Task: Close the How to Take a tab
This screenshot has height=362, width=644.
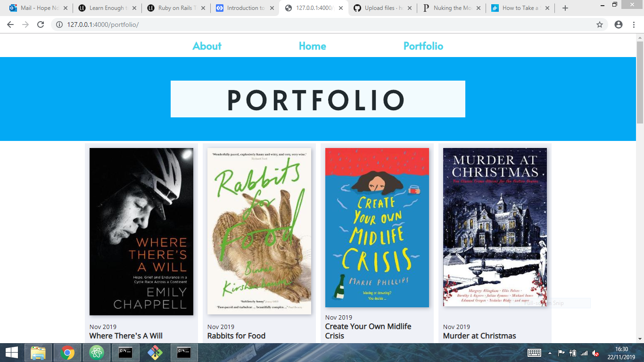Action: [x=547, y=8]
